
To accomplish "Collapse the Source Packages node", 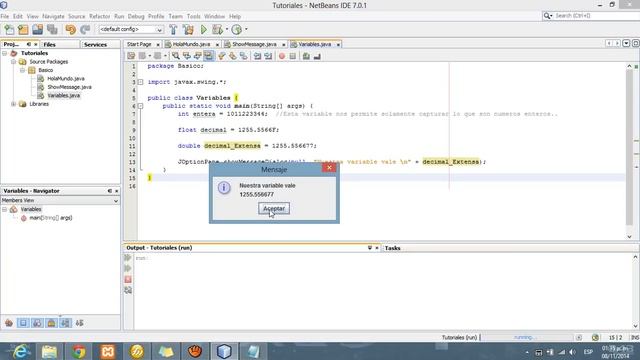I will coord(13,62).
